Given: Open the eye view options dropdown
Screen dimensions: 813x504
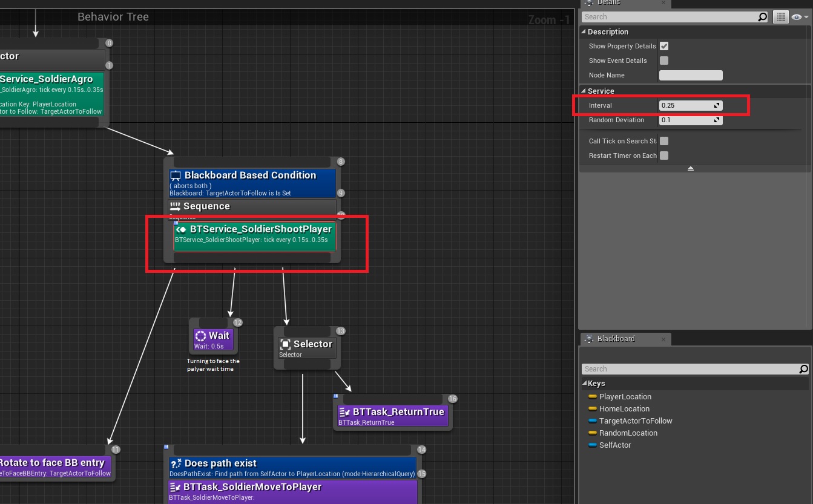Looking at the screenshot, I should tap(800, 17).
